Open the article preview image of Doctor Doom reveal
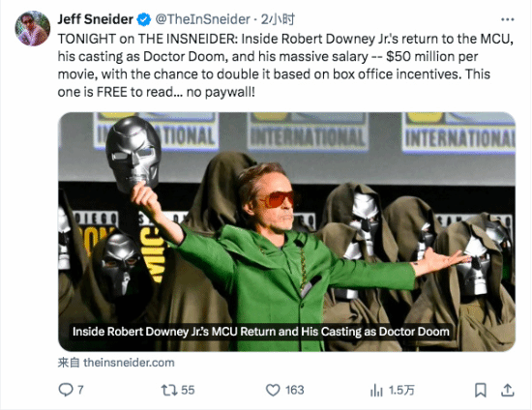This screenshot has height=410, width=532. tap(286, 232)
